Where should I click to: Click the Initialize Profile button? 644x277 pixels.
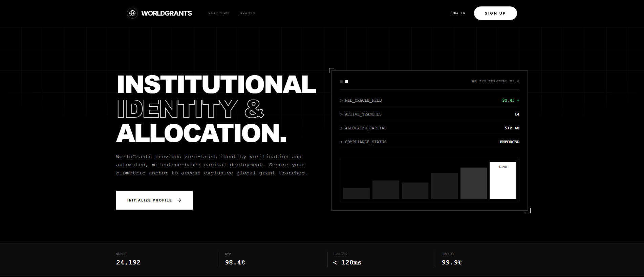tap(154, 200)
